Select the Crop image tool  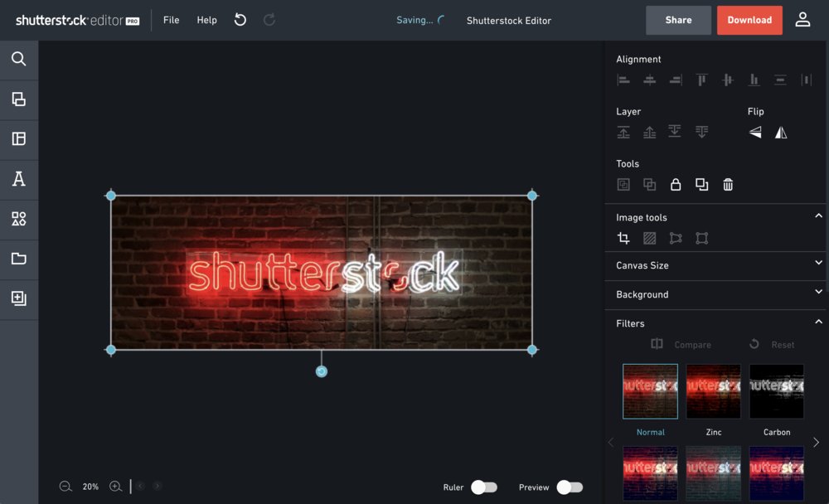point(623,238)
